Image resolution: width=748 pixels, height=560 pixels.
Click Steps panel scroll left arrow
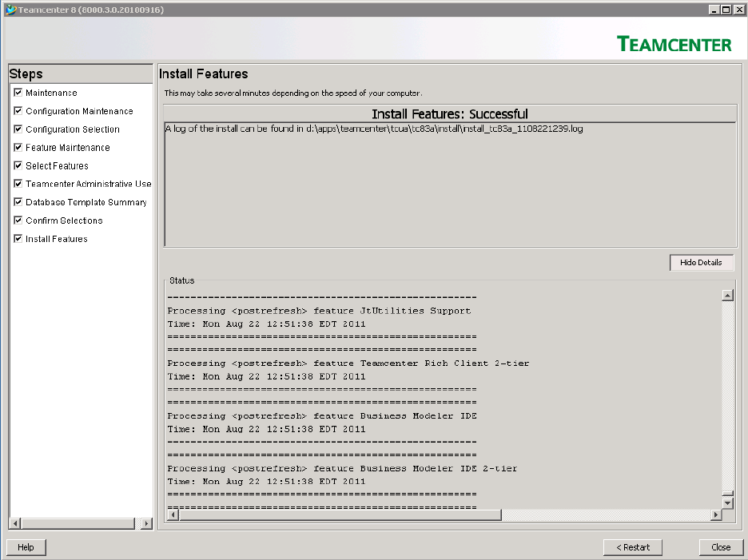tap(15, 523)
